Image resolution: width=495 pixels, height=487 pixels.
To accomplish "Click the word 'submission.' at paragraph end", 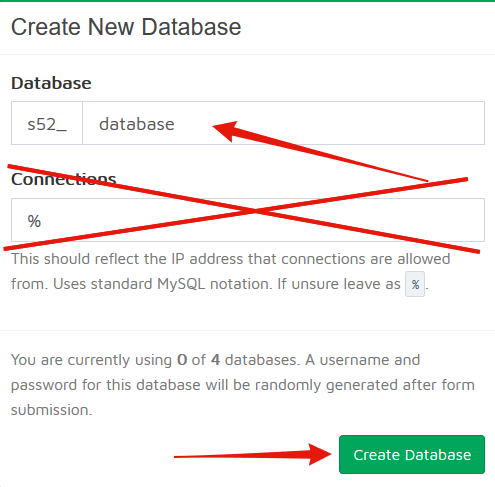I will 52,410.
